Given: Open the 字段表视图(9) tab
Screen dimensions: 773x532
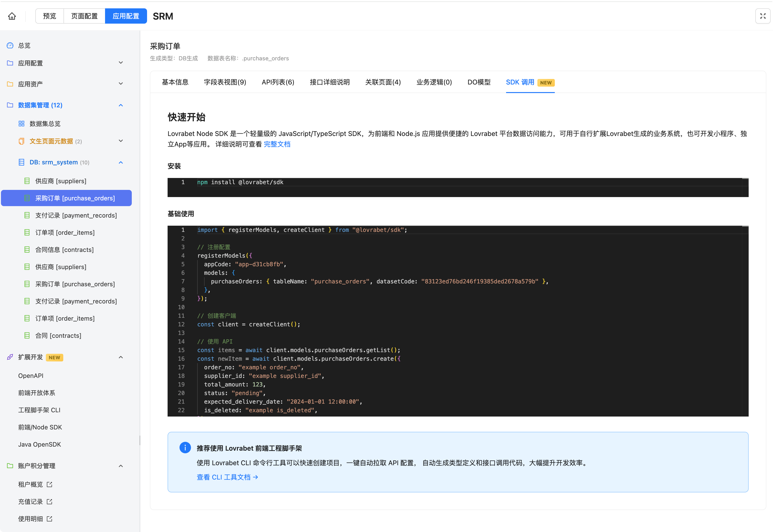Looking at the screenshot, I should coord(225,82).
